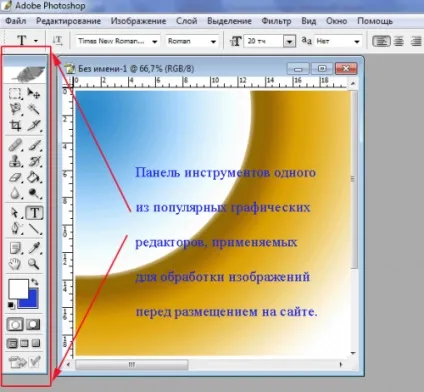The height and width of the screenshot is (392, 424).
Task: Close the 'Без имени-1' document window
Action: pyautogui.click(x=346, y=69)
